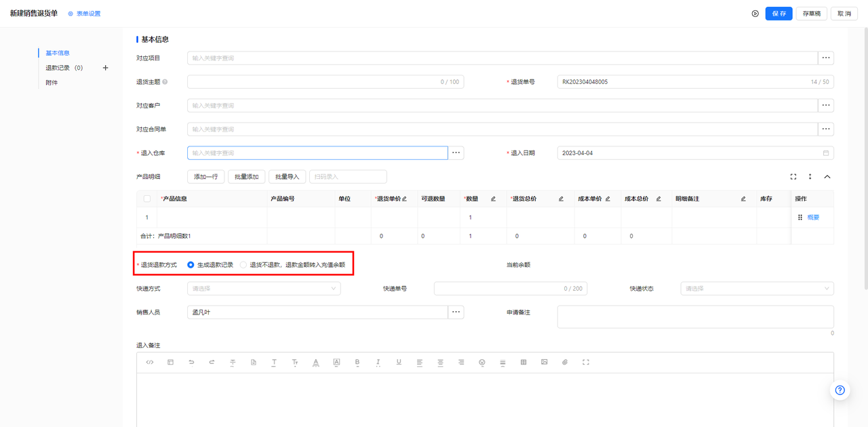Image resolution: width=868 pixels, height=427 pixels.
Task: Click the insert image icon in editor
Action: 544,363
